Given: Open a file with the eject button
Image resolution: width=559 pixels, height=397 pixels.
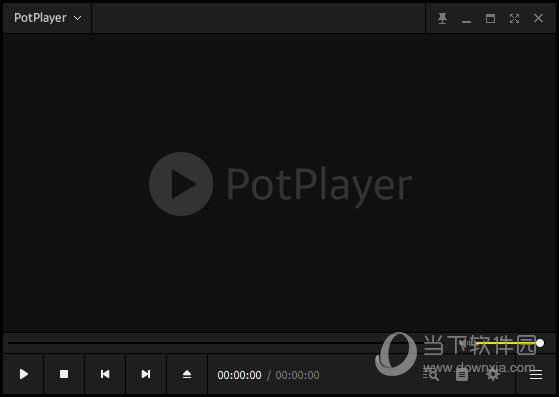Looking at the screenshot, I should 187,374.
